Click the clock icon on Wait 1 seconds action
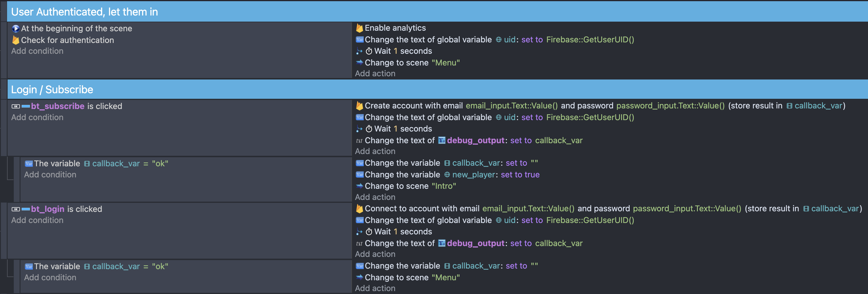This screenshot has width=868, height=294. 369,51
